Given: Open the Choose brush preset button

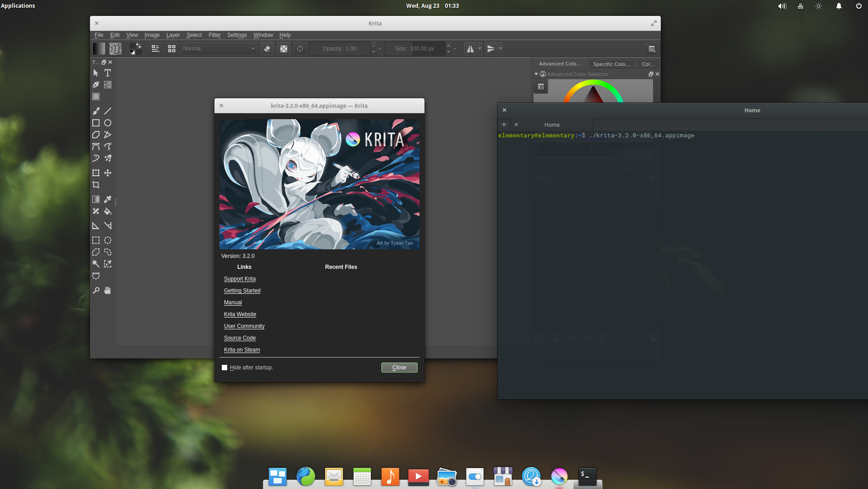Looking at the screenshot, I should click(x=172, y=49).
